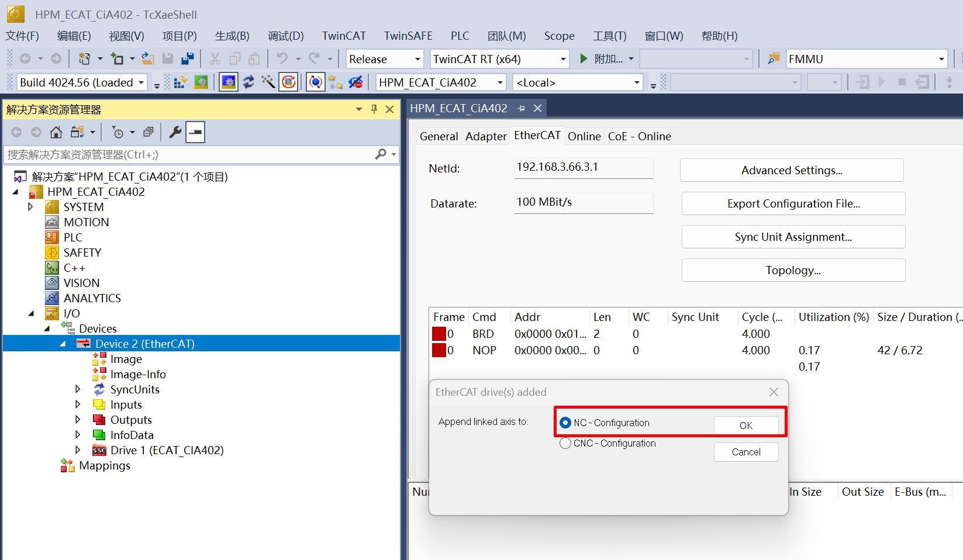
Task: Click the Sync Unit Assignment... button
Action: (793, 237)
